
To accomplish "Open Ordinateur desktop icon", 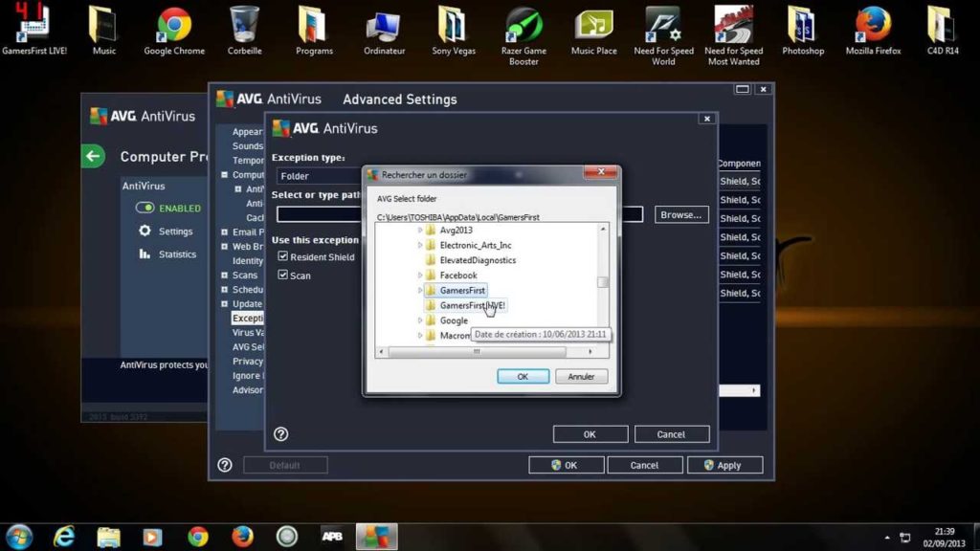I will 384,30.
